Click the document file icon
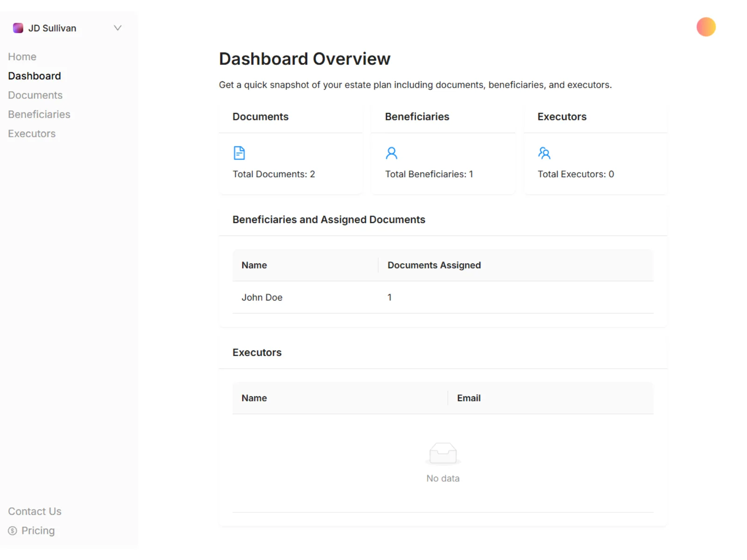 239,153
